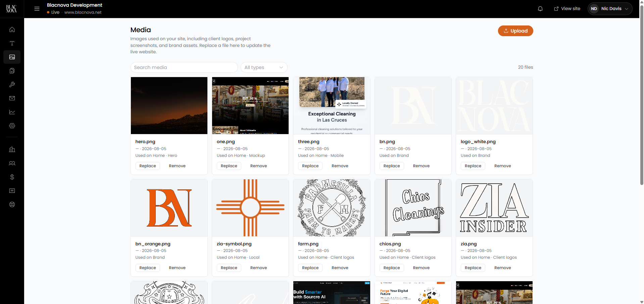Open the dollar billing icon in sidebar

tap(12, 177)
